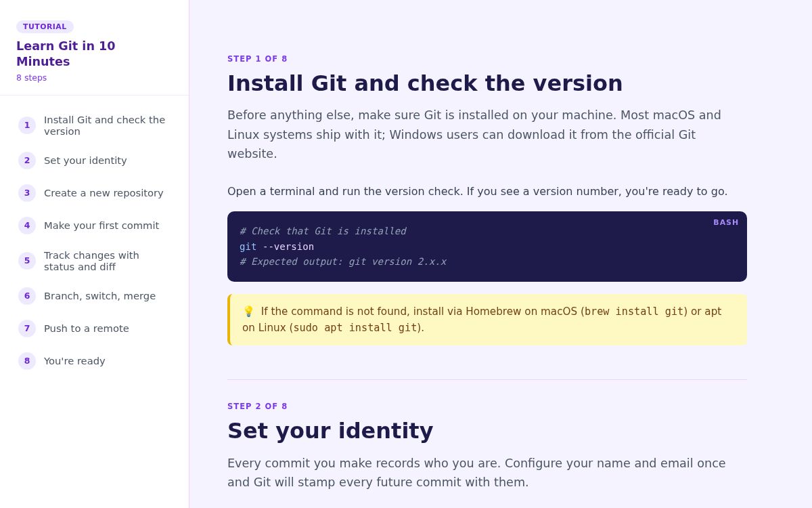Click the '# Check that Git is installed' comment
The height and width of the screenshot is (508, 812).
(323, 231)
